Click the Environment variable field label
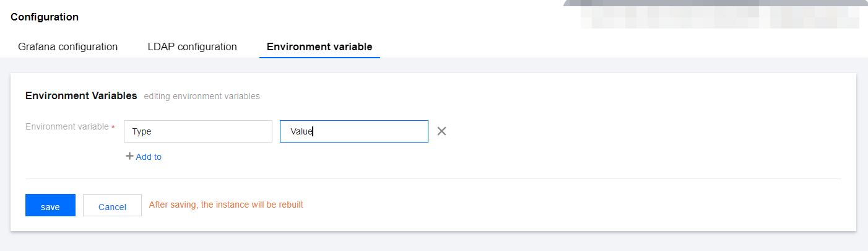Screen dimensions: 868x251 tap(67, 126)
